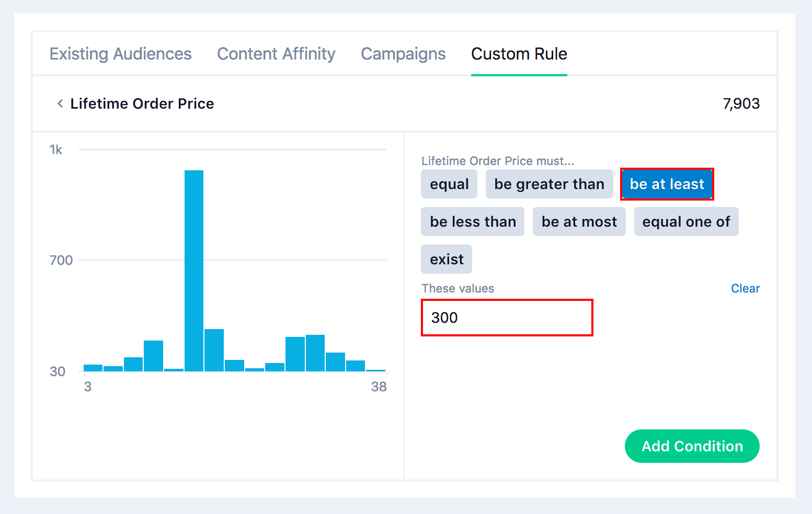The width and height of the screenshot is (812, 514).
Task: Click the Clear link
Action: pos(745,288)
